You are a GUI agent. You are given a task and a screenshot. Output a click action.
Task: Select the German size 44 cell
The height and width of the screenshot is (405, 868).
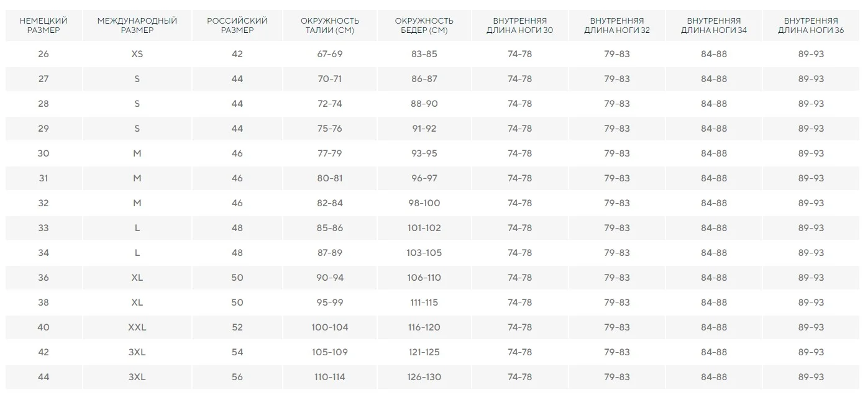tap(43, 377)
